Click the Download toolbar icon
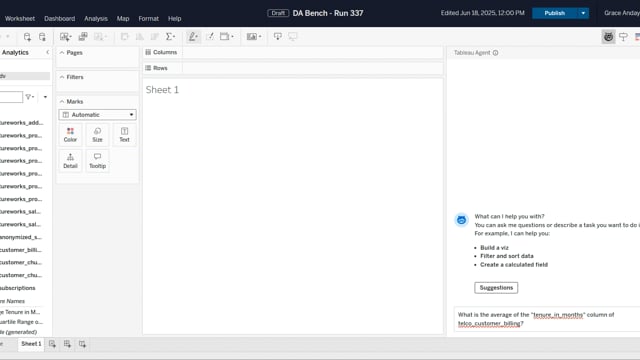The image size is (640, 360). (x=278, y=37)
